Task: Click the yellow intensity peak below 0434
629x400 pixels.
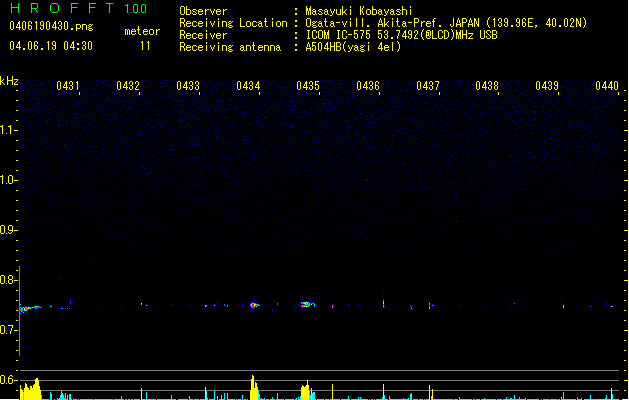Action: (x=254, y=388)
